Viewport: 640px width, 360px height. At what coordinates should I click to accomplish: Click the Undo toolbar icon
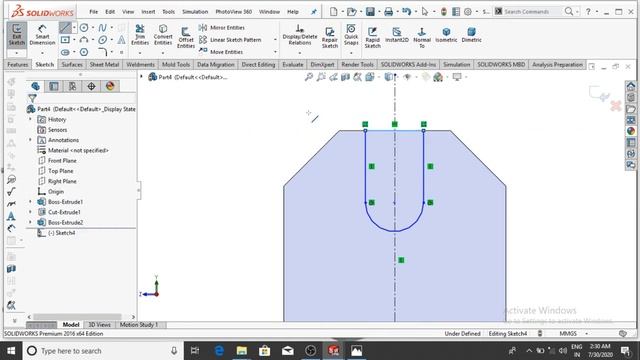(406, 12)
